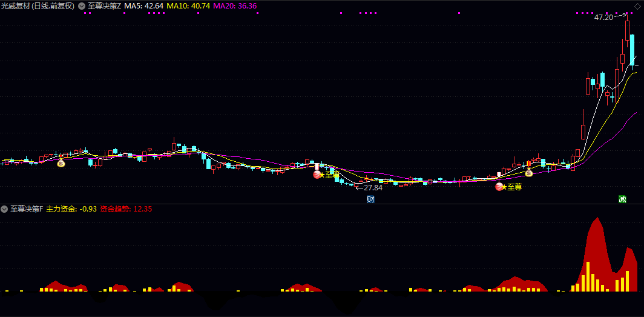644x317 pixels.
Task: Select the last large cyan candlestick
Action: [632, 49]
